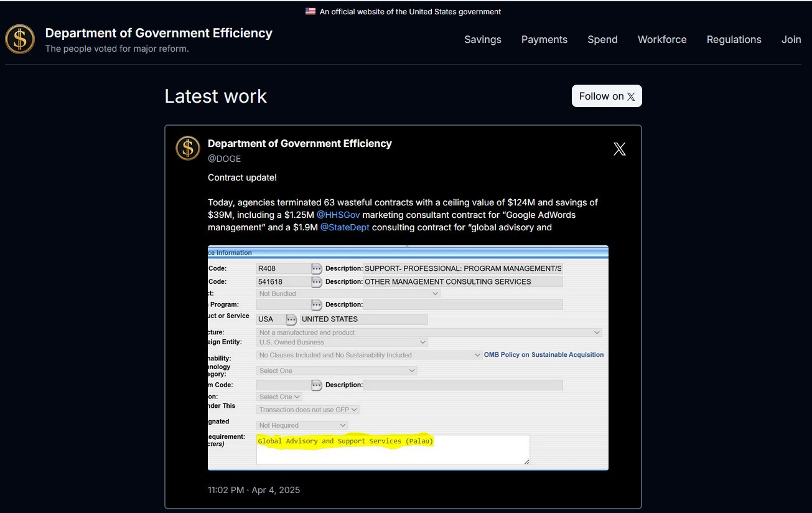Click the SUPPORT- PROFESSIONAL description field
Viewport: 812px width, 513px height.
click(462, 268)
